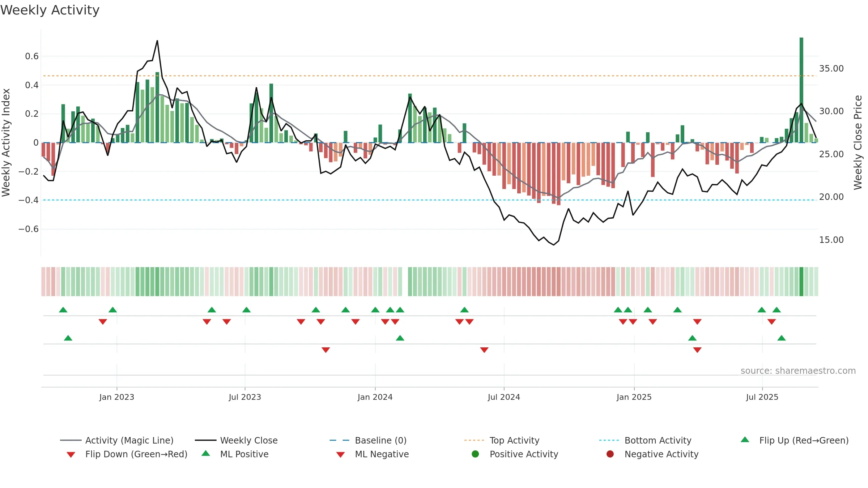The image size is (868, 488).
Task: Click the Negative Activity red circle icon
Action: click(610, 454)
